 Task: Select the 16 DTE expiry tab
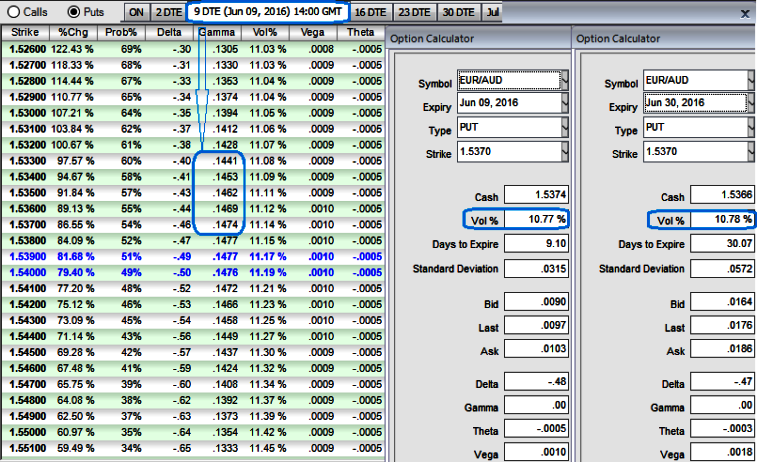pyautogui.click(x=371, y=13)
